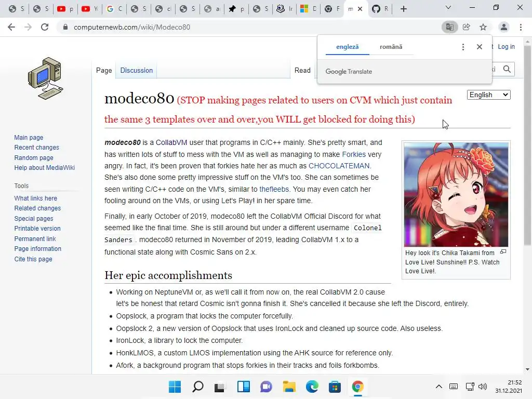532x399 pixels.
Task: Click the wiki search magnifier icon
Action: point(507,69)
